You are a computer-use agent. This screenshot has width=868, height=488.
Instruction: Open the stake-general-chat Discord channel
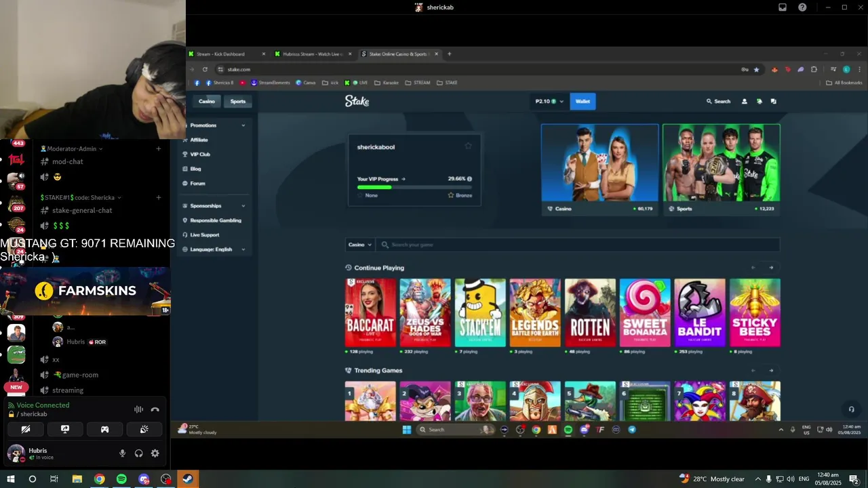[x=82, y=211]
